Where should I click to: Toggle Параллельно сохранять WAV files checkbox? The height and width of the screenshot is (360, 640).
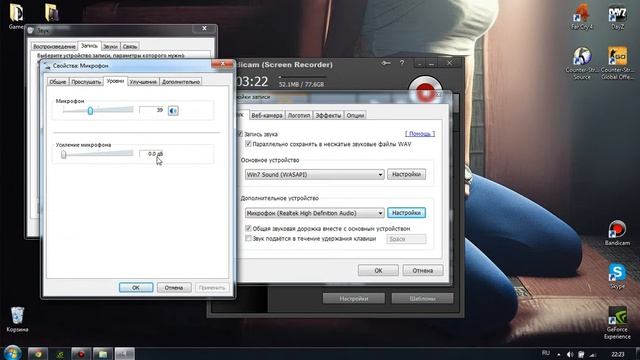click(248, 144)
